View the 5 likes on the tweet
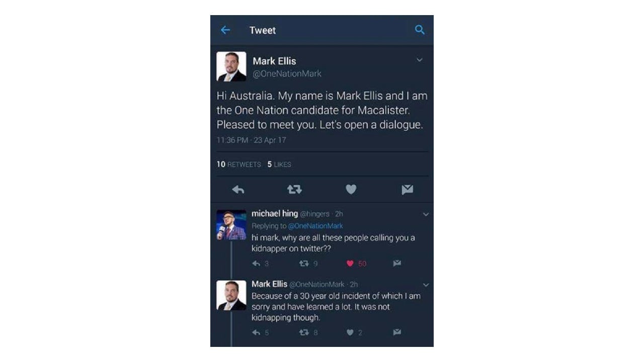Screen dimensions: 644x362 tap(278, 164)
